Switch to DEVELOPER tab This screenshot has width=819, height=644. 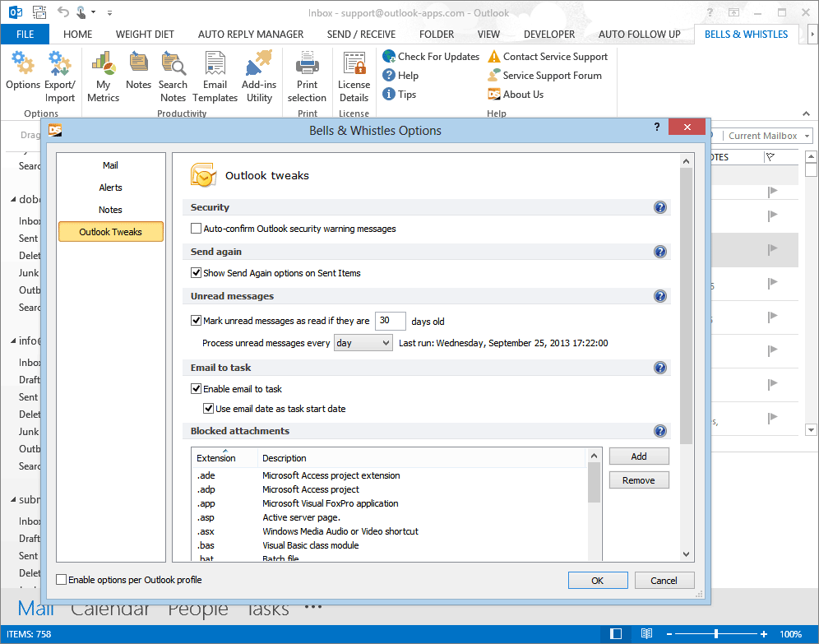(549, 35)
